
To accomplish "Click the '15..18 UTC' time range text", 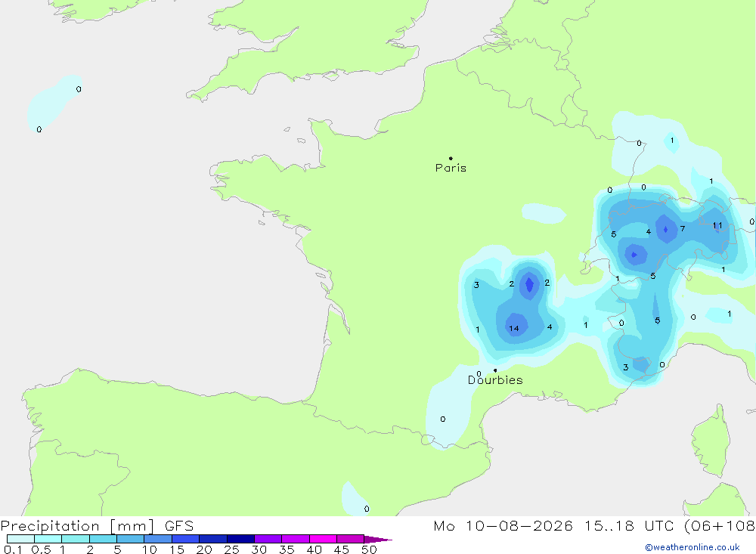I will [629, 526].
